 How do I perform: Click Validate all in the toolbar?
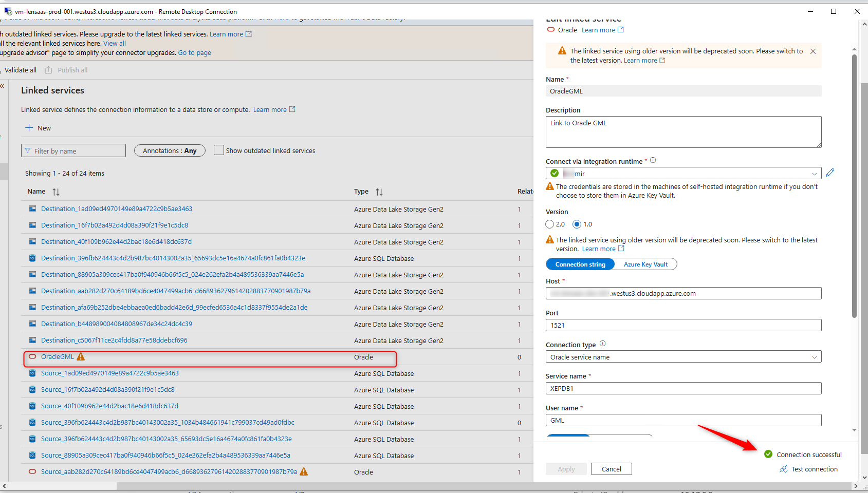[21, 70]
